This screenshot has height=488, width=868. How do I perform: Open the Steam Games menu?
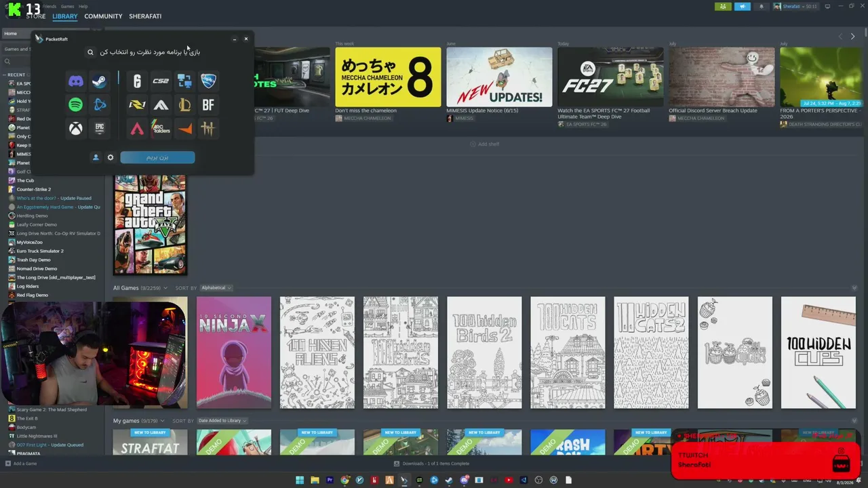point(67,6)
